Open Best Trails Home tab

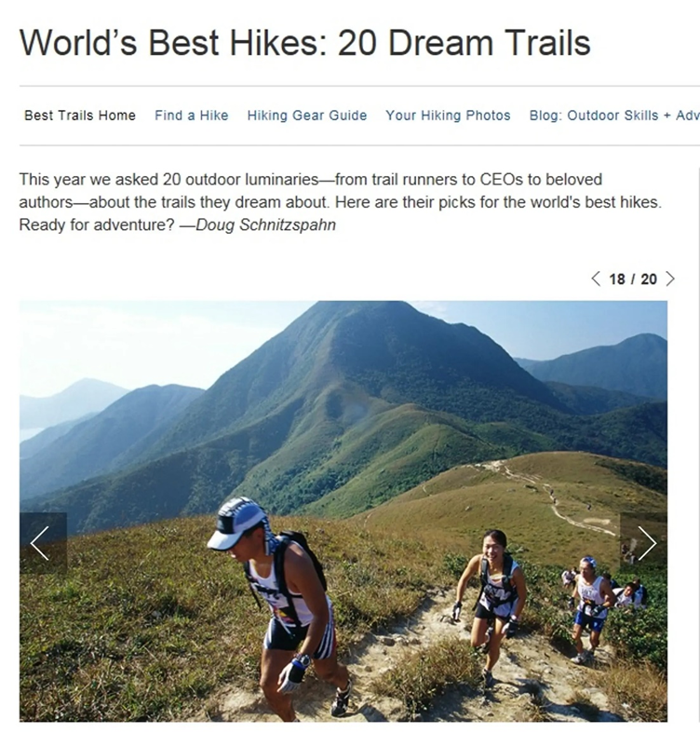(x=80, y=115)
